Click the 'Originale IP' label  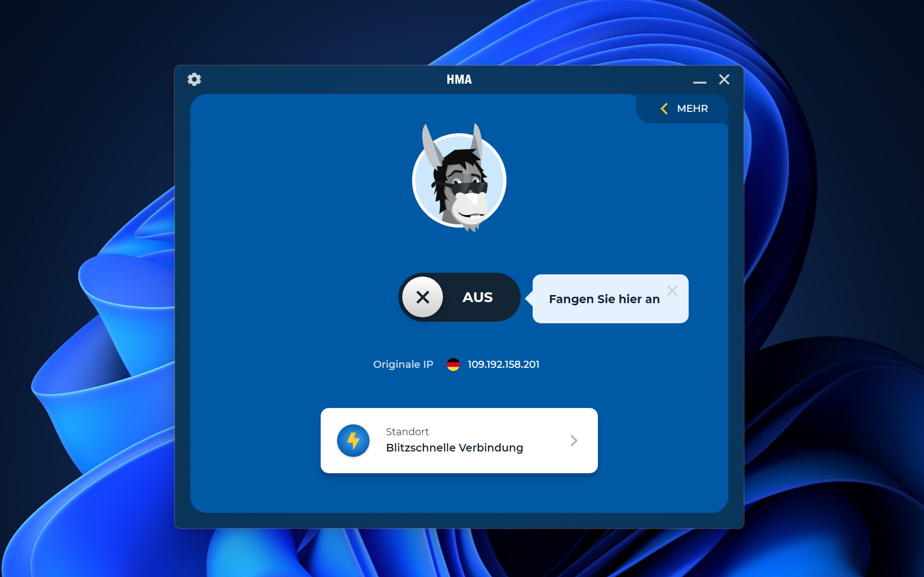(x=403, y=365)
